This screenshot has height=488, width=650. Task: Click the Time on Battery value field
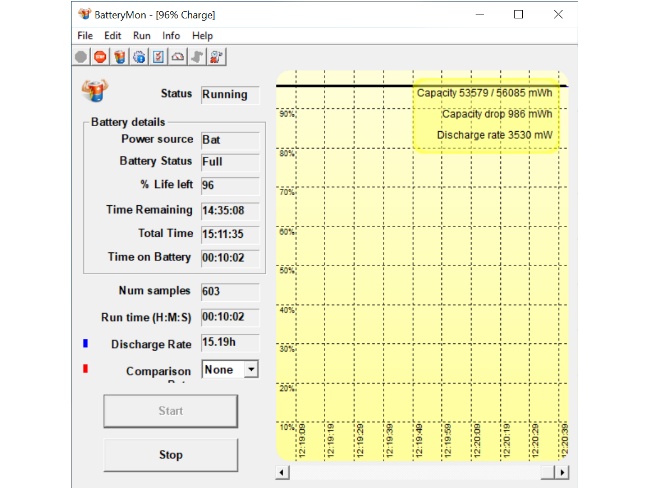click(x=230, y=258)
